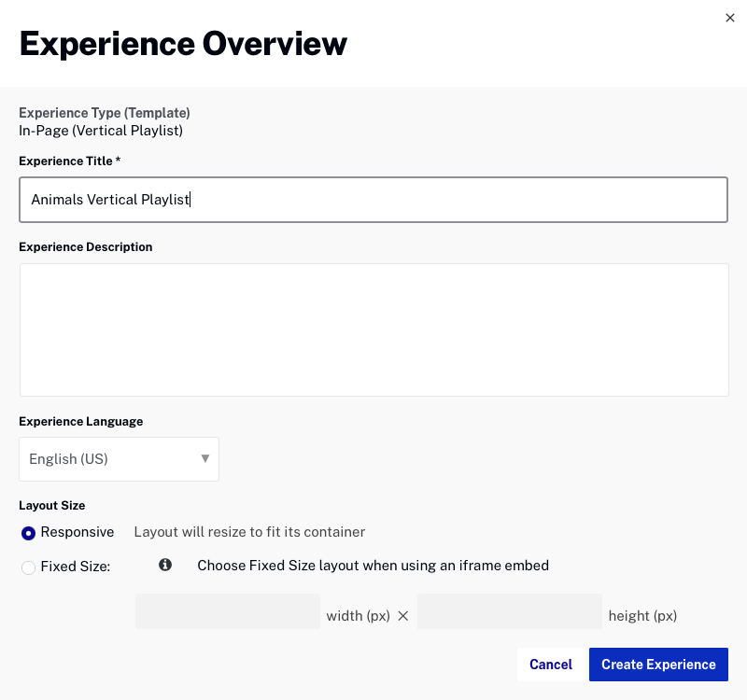Open the English (US) language selector

tap(120, 459)
